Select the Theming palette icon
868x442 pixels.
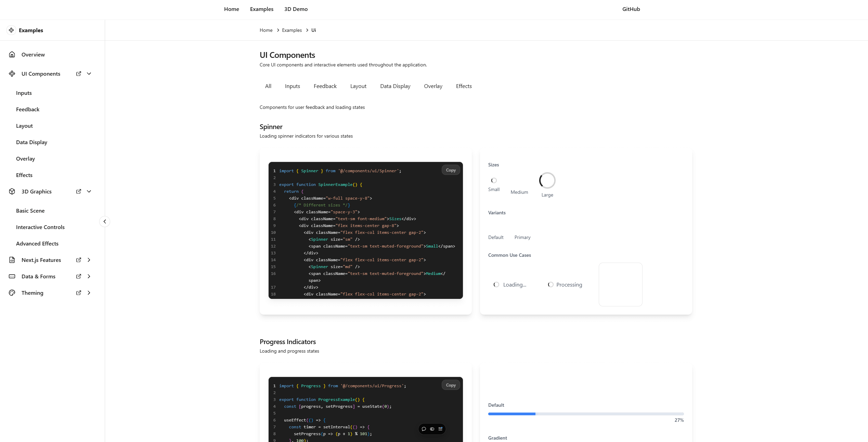click(x=12, y=293)
